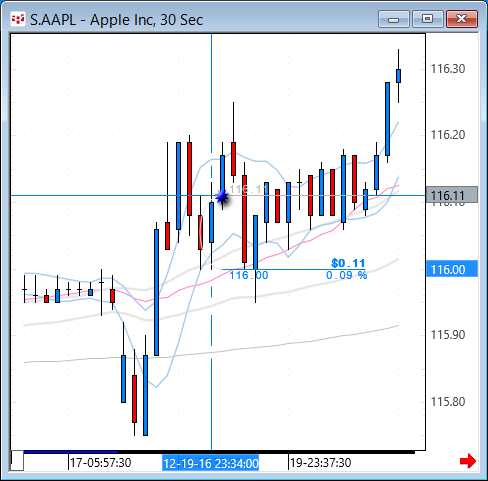Click the 116.30 price axis label

(448, 69)
